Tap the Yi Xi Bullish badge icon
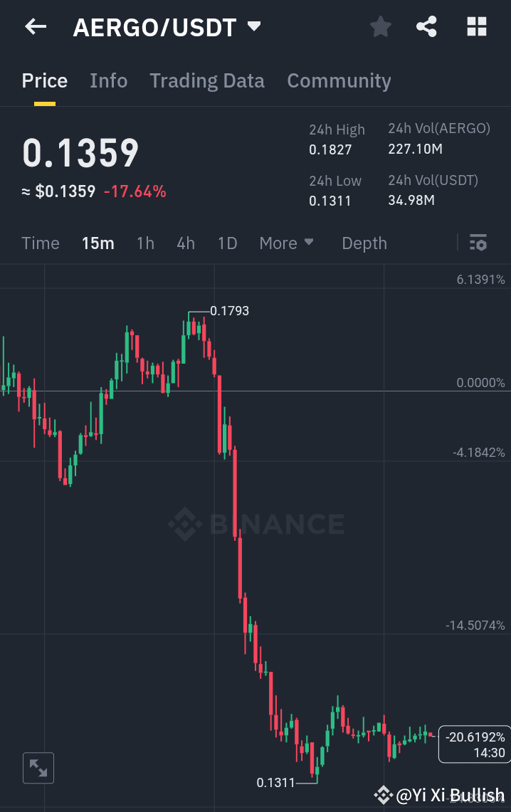This screenshot has width=511, height=812. tap(383, 795)
